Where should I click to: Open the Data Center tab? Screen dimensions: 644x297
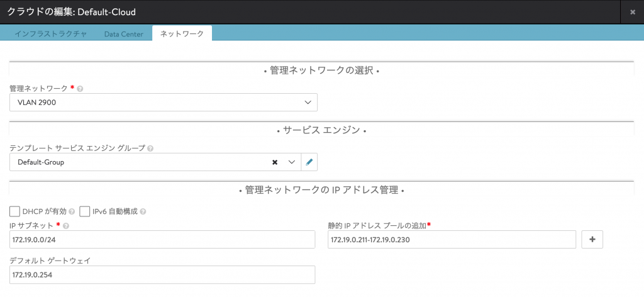(x=124, y=33)
